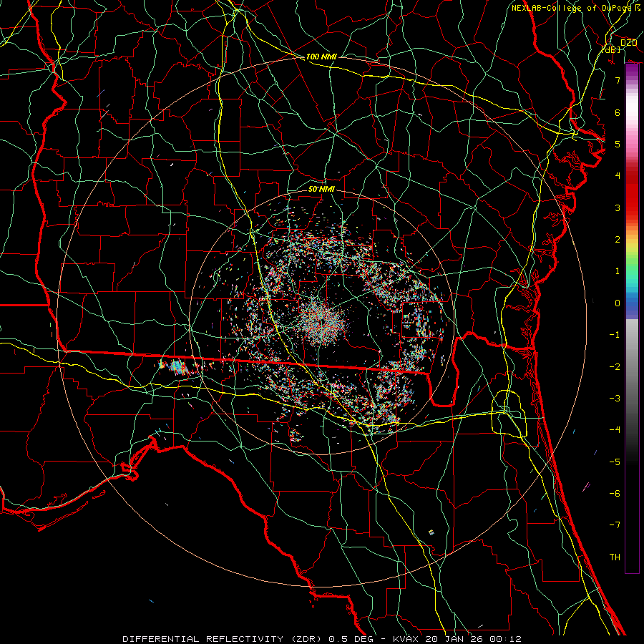The height and width of the screenshot is (644, 644).
Task: Click the -4 value on the color scale
Action: (615, 430)
